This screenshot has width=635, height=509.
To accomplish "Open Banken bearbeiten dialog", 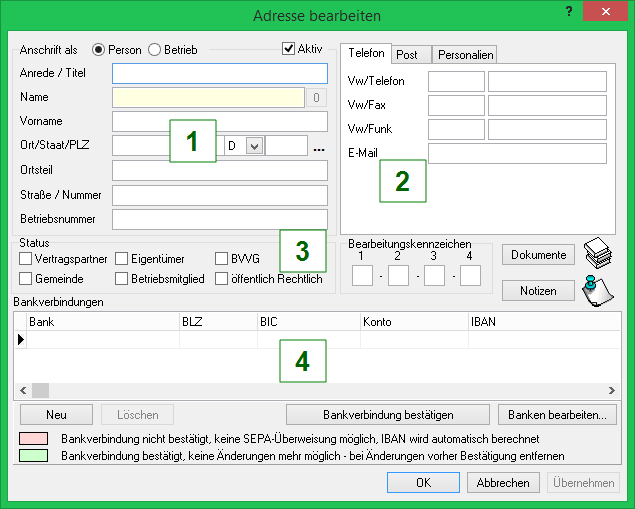I will pyautogui.click(x=557, y=414).
